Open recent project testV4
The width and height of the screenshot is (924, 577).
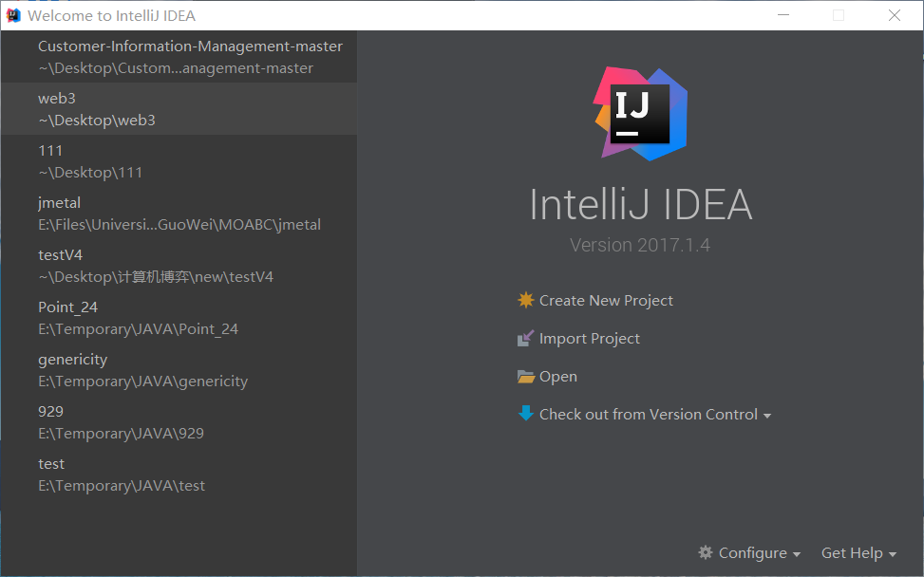(179, 266)
